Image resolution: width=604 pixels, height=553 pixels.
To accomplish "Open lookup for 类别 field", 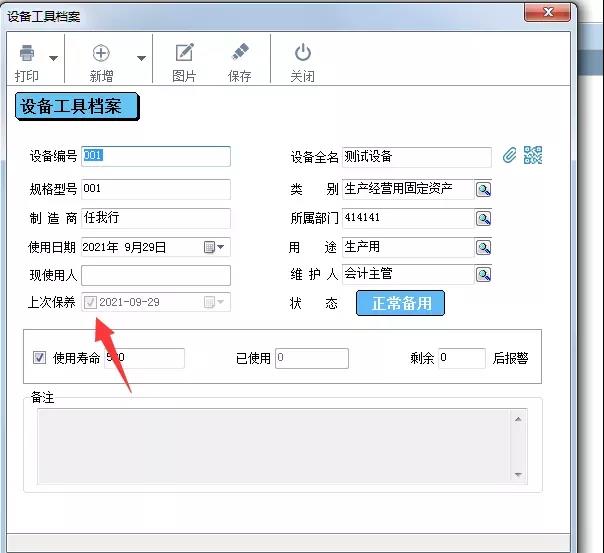I will pyautogui.click(x=483, y=189).
